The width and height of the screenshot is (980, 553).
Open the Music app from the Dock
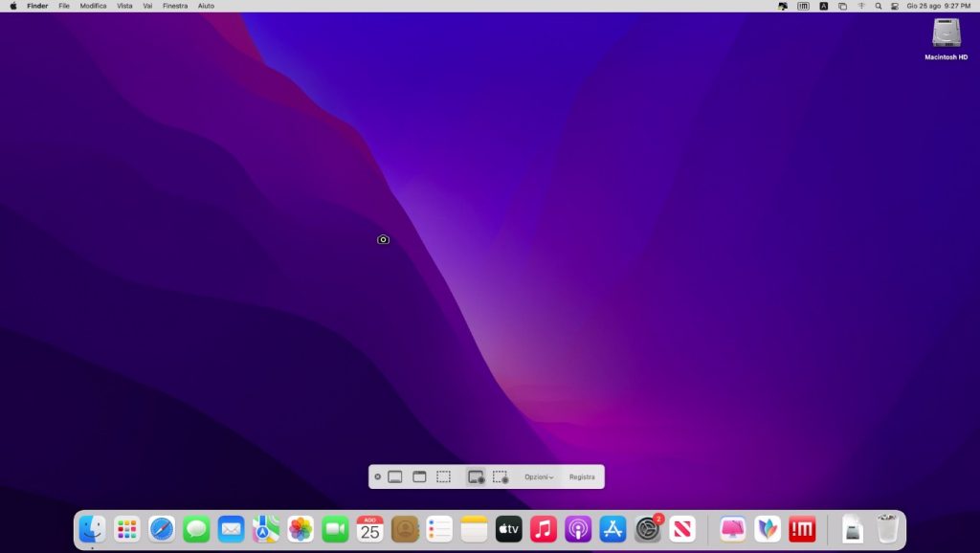544,529
